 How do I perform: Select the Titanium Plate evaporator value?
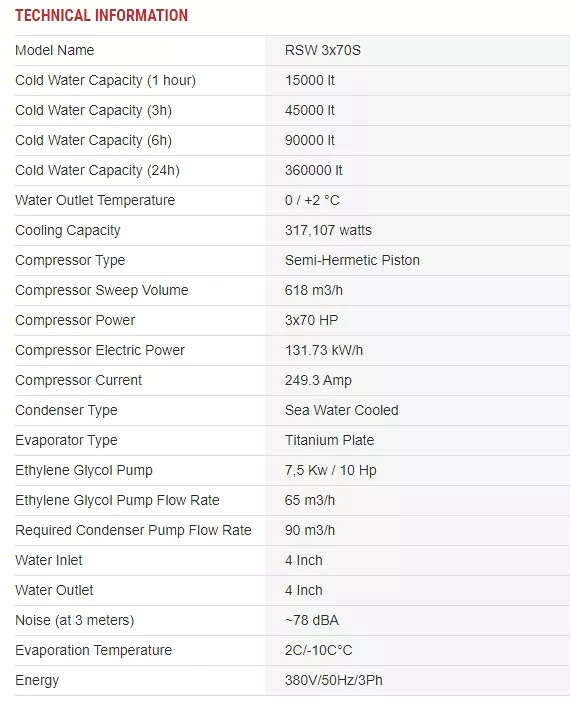pyautogui.click(x=329, y=440)
